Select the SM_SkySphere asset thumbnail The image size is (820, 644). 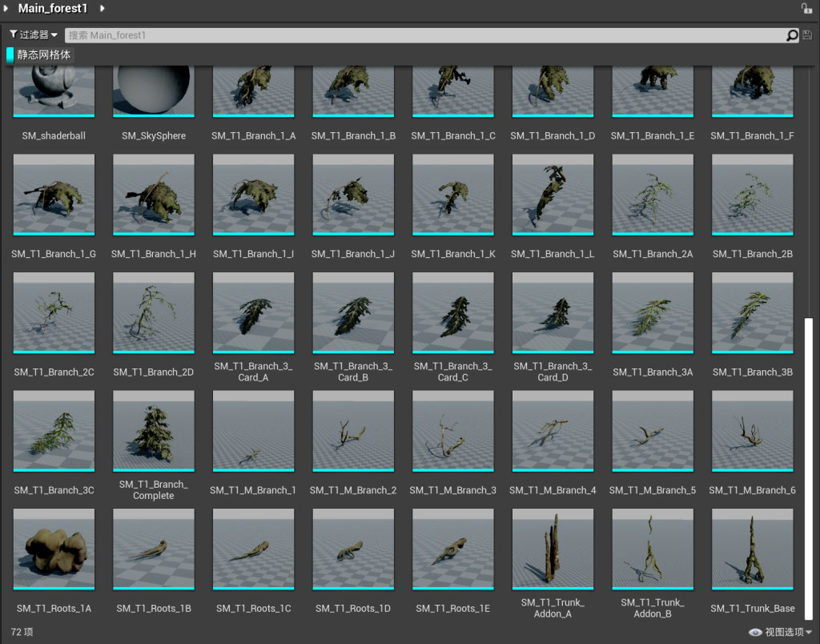[x=153, y=92]
